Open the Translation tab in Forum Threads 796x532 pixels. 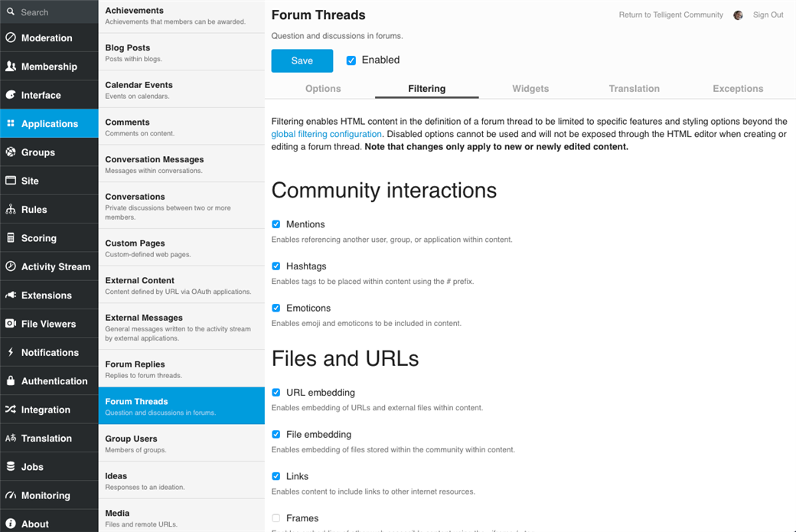tap(634, 88)
